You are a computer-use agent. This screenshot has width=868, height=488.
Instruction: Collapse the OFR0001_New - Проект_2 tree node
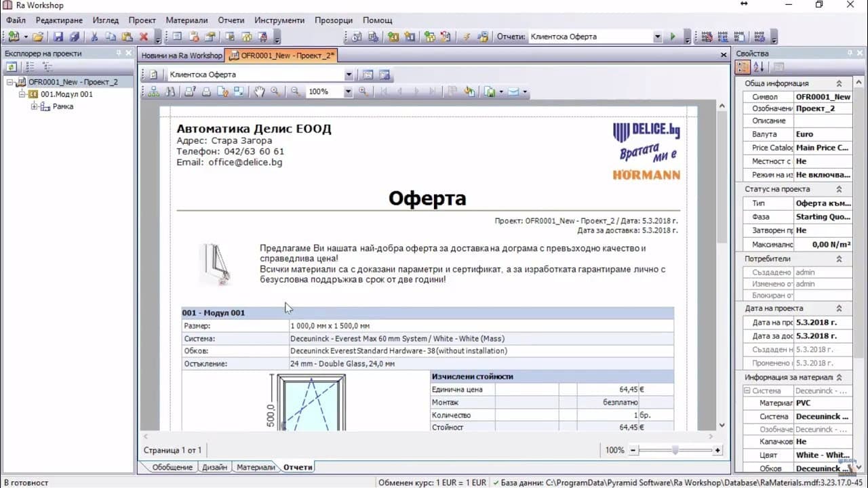[x=10, y=82]
